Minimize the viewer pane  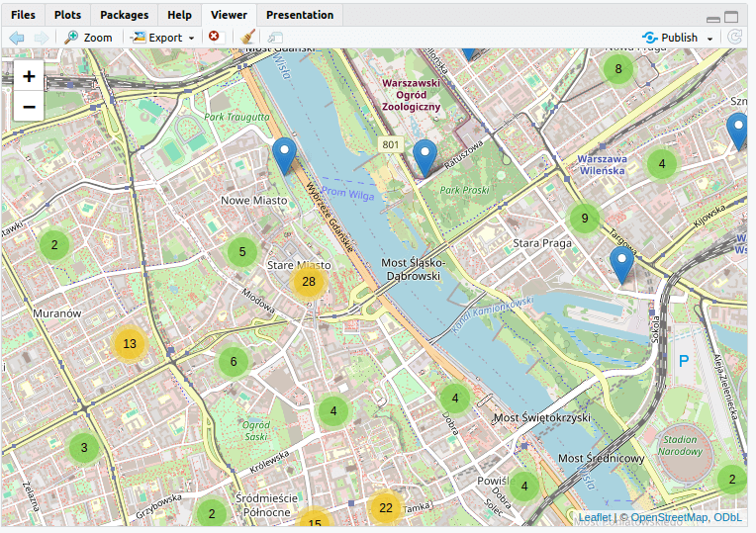(x=713, y=19)
